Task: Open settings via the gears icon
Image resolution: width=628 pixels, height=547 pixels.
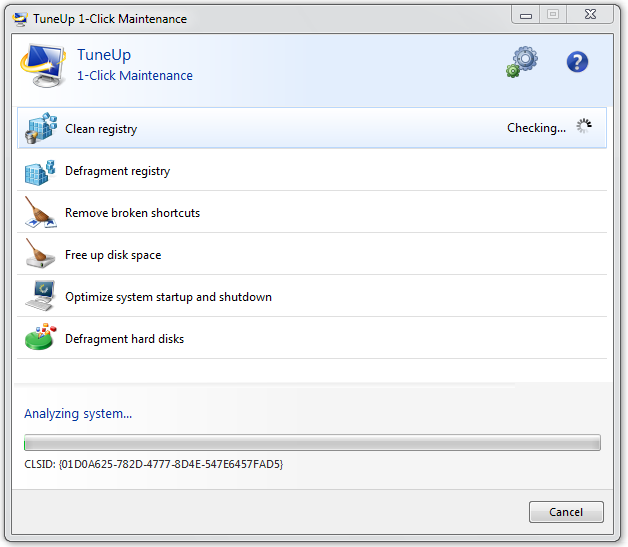Action: tap(522, 62)
